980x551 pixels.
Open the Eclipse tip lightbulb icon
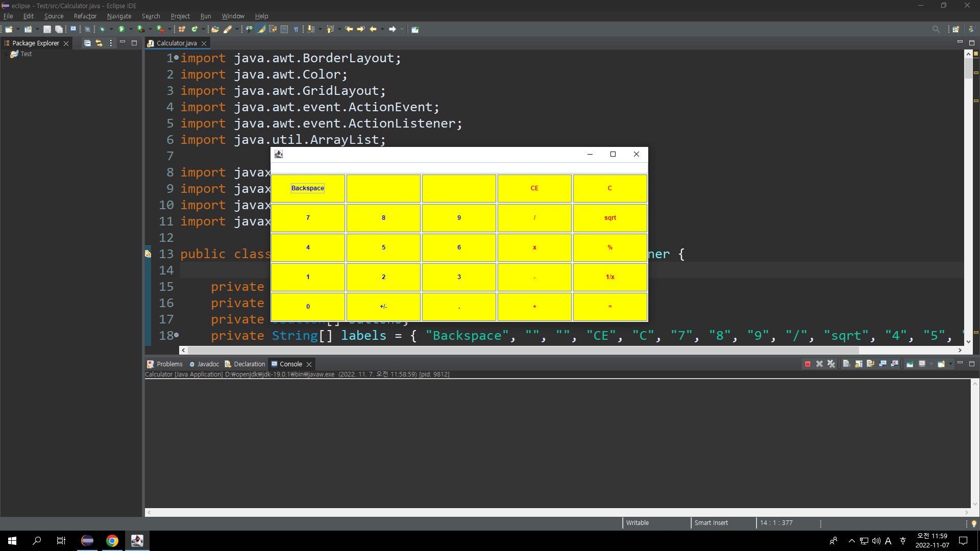[974, 523]
